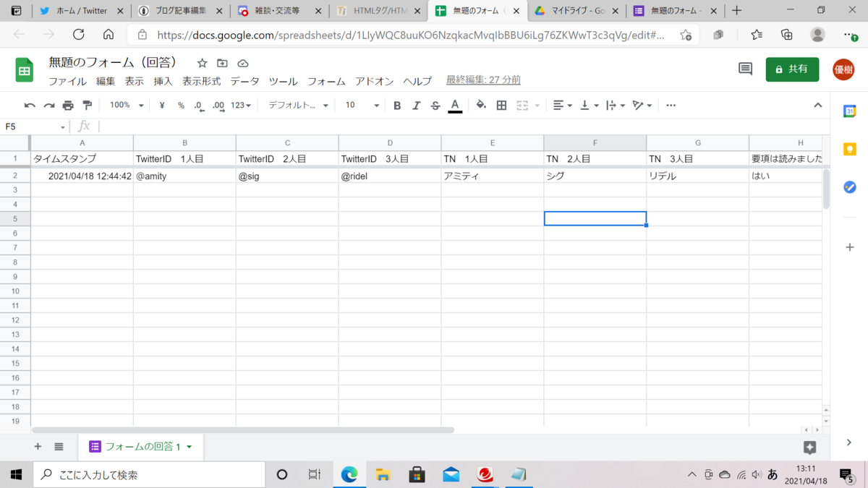Image resolution: width=868 pixels, height=488 pixels.
Task: Open Google Keep side panel icon
Action: tap(850, 149)
